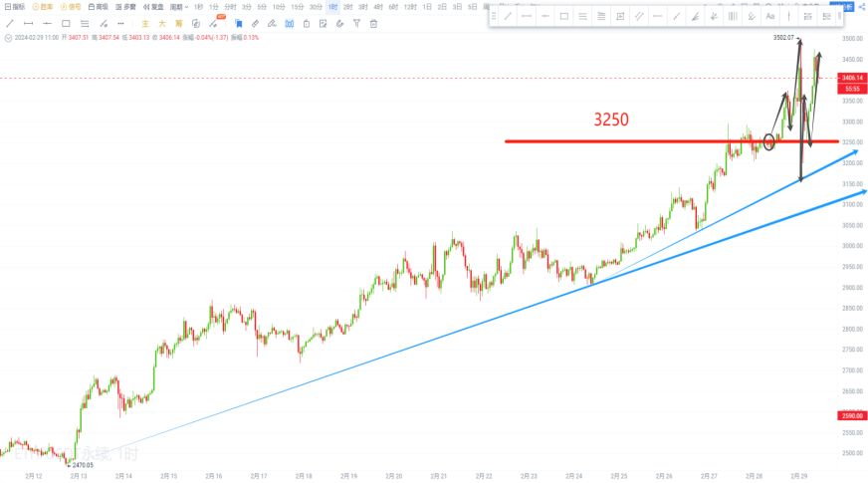Select framed square tool in floating toolbar
This screenshot has width=868, height=483.
pos(620,16)
